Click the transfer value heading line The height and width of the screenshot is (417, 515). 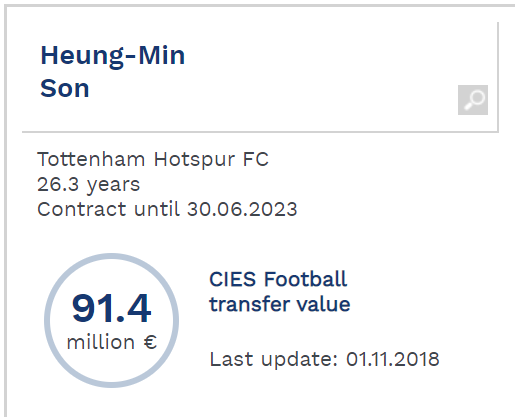pos(280,304)
